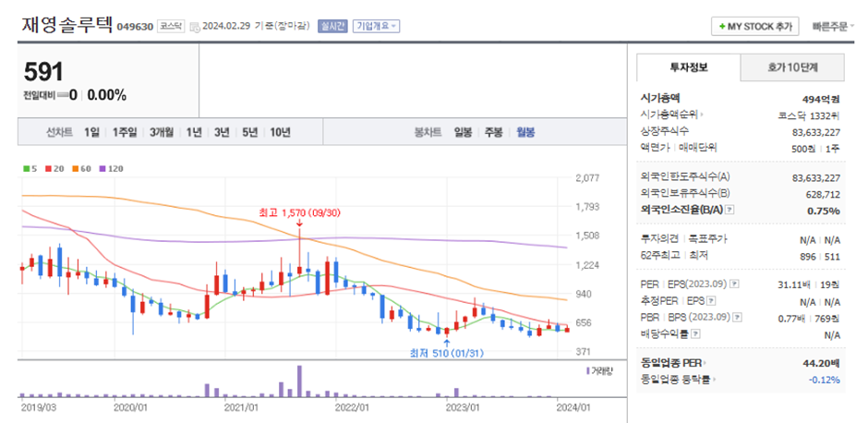Select the 1일 line chart period
Image resolution: width=868 pixels, height=423 pixels.
coord(92,132)
